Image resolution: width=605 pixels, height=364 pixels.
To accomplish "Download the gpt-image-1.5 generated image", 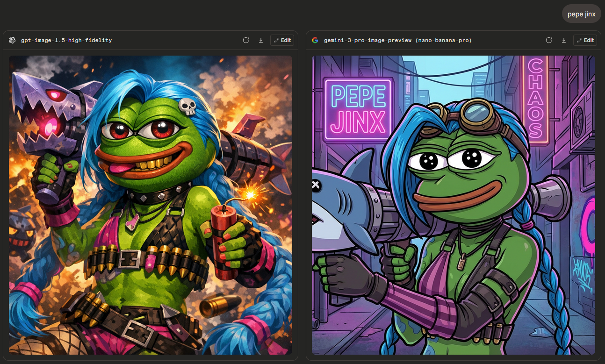I will pos(261,40).
